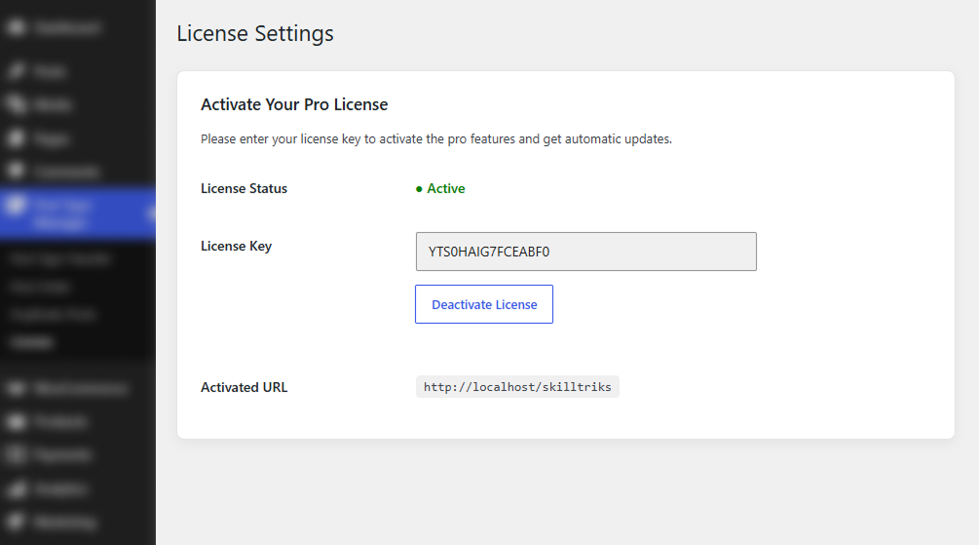
Task: Click the License Key label
Action: [x=237, y=246]
